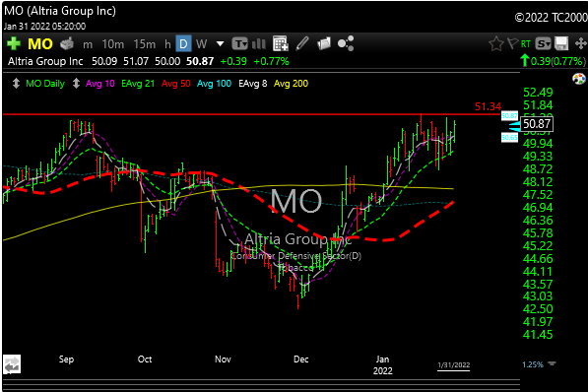Click the Altria Group Inc name text
The image size is (588, 392).
45,61
